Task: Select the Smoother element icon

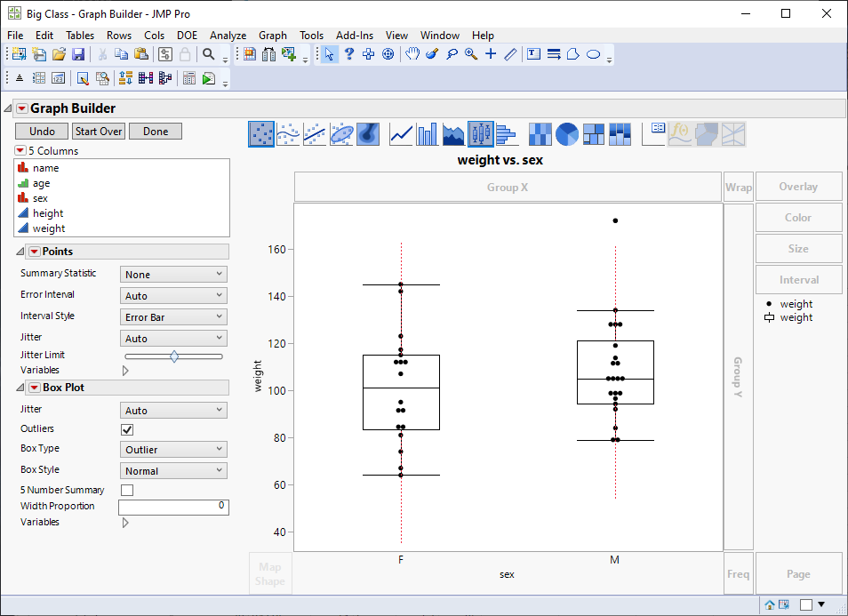Action: pos(286,133)
